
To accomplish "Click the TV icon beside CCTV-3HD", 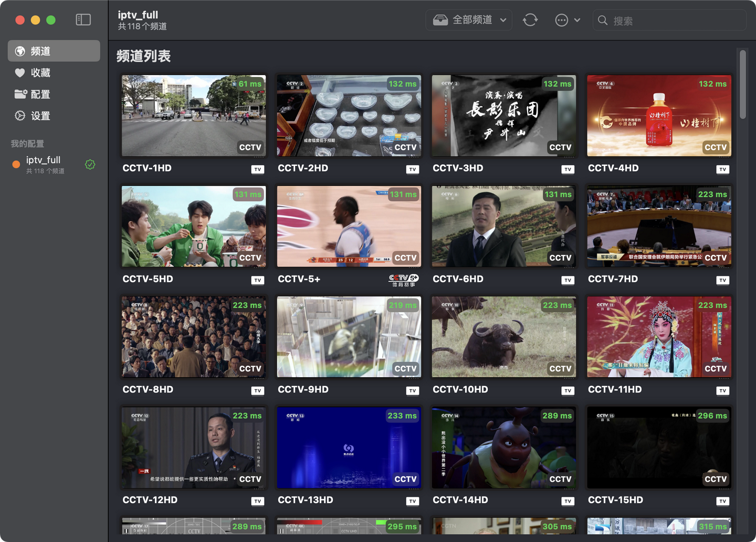I will (x=568, y=169).
